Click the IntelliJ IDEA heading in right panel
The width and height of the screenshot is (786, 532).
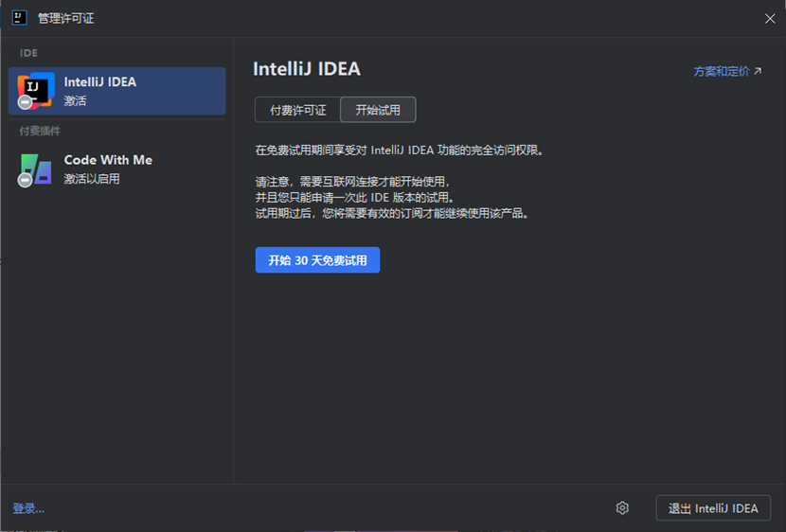pyautogui.click(x=307, y=69)
